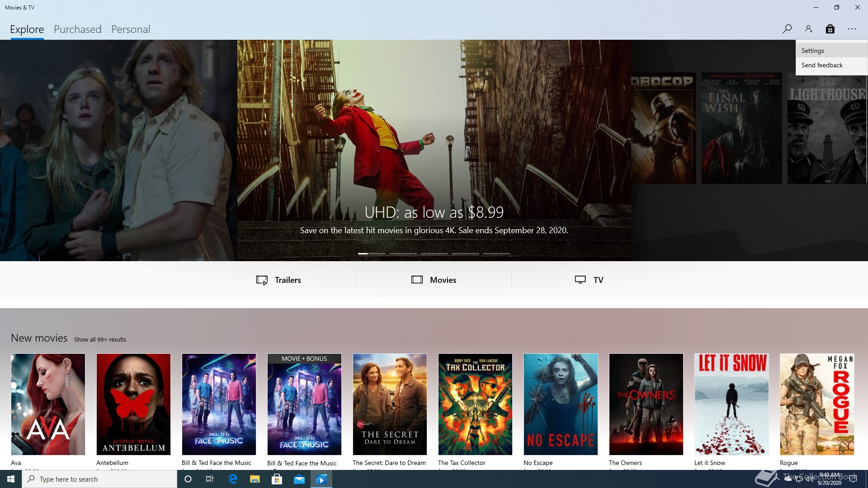Image resolution: width=868 pixels, height=488 pixels.
Task: Switch to the Purchased tab
Action: click(x=77, y=29)
